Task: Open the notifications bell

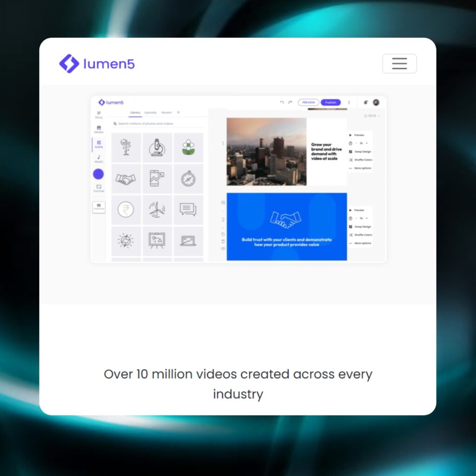Action: click(366, 102)
